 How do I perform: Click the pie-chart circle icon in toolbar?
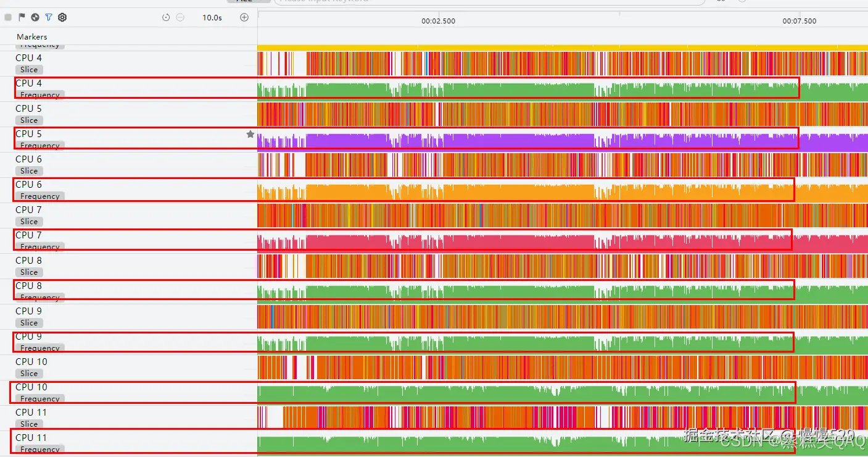pyautogui.click(x=35, y=17)
